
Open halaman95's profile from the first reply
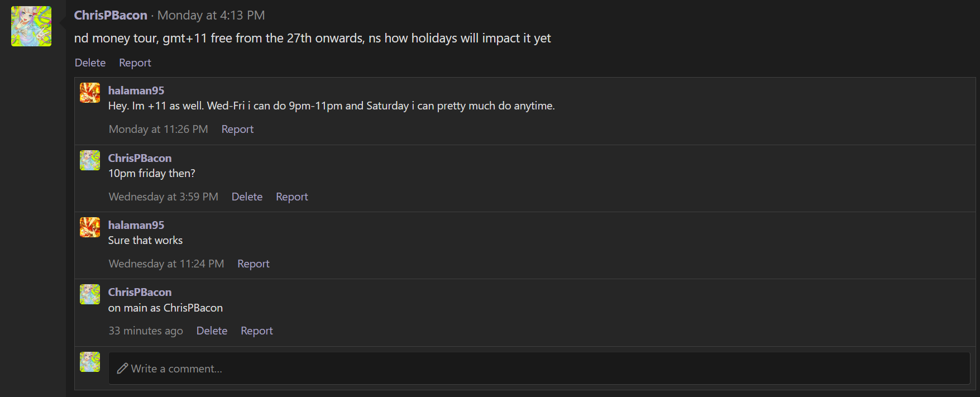(x=136, y=90)
